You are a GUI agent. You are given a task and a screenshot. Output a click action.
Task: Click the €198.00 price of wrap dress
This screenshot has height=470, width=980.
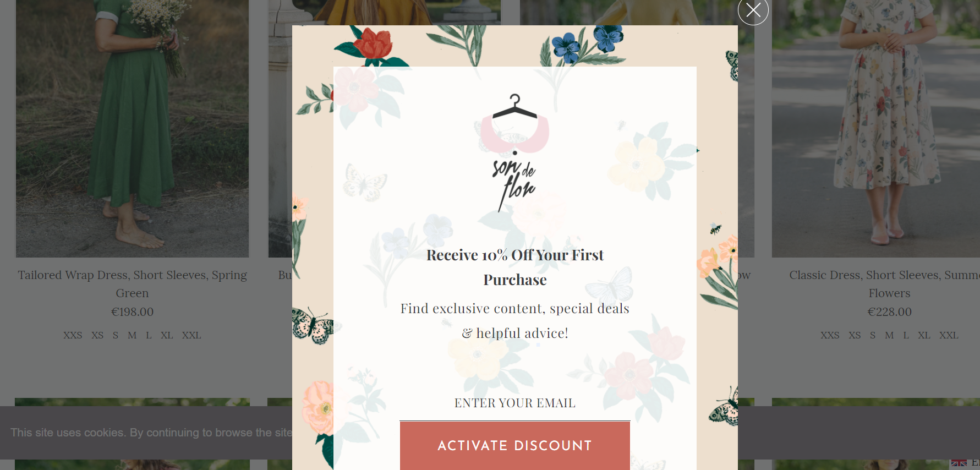(x=132, y=312)
